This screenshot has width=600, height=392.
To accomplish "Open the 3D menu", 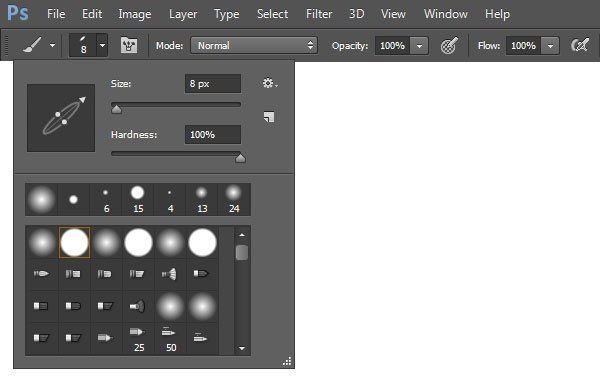I will tap(356, 14).
